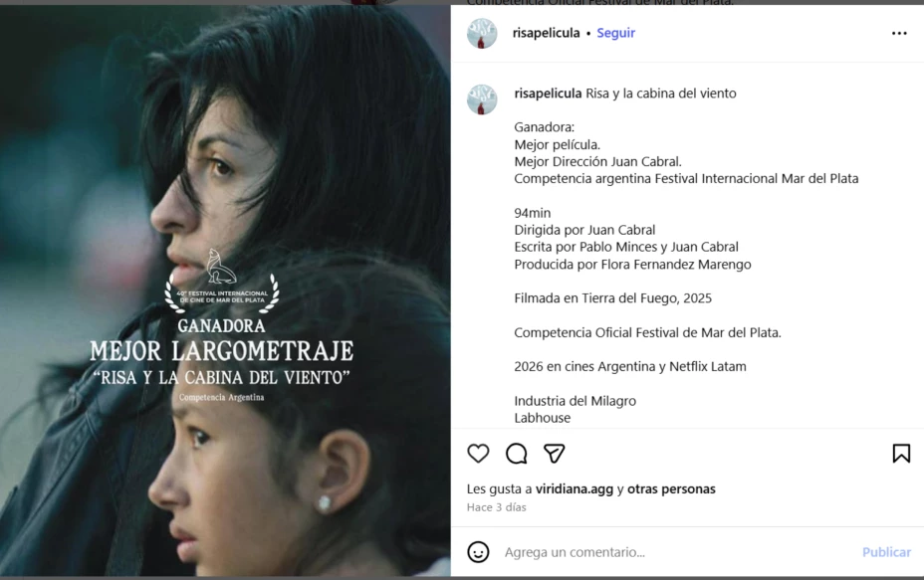
Task: Click the Mejor Largometraje poster title
Action: (x=222, y=351)
